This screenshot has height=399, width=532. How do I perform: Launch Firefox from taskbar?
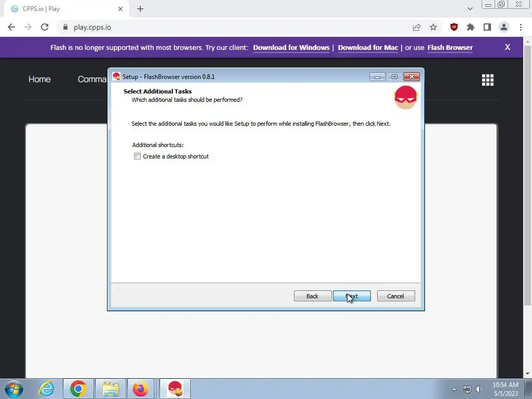tap(140, 389)
